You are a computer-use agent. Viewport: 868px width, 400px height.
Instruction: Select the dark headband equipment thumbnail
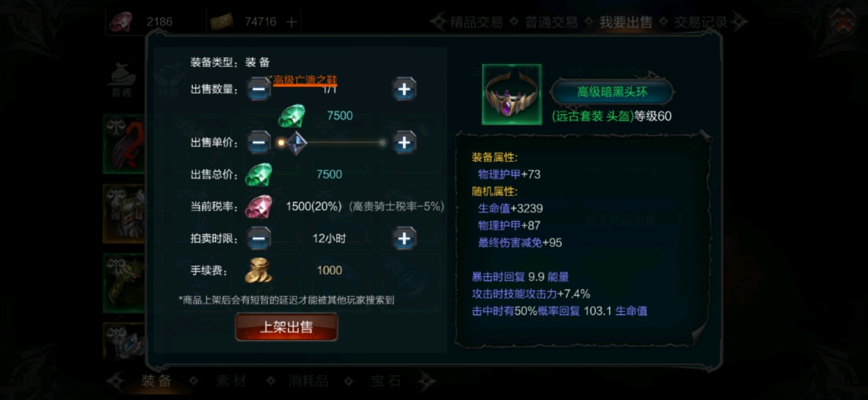pos(503,94)
